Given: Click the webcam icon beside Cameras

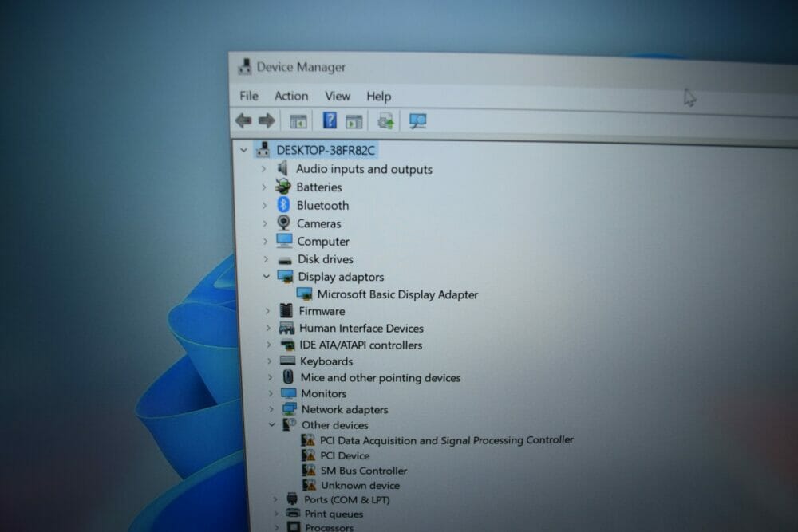Looking at the screenshot, I should pyautogui.click(x=284, y=223).
